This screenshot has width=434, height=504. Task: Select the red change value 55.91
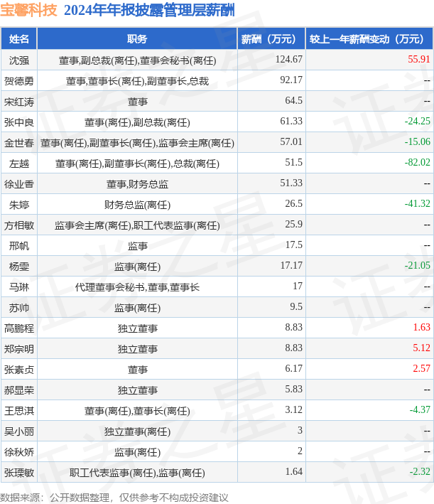coord(419,60)
